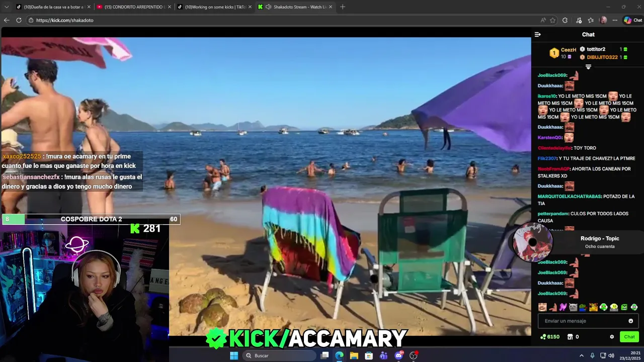Insert the fire emote
Screen dimensions: 644x362
[x=593, y=307]
